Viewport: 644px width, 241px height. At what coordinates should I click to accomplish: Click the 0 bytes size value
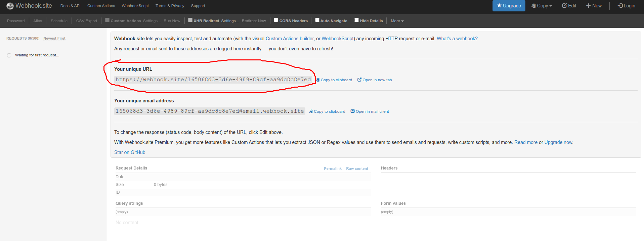[161, 185]
